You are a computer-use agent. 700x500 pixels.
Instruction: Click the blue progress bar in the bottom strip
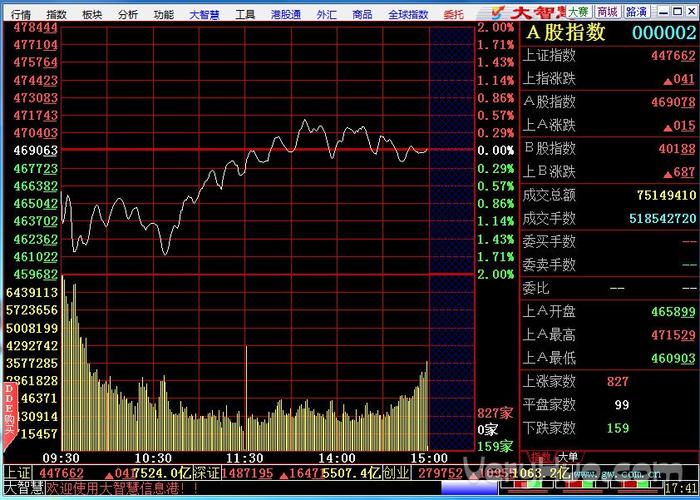[468, 487]
